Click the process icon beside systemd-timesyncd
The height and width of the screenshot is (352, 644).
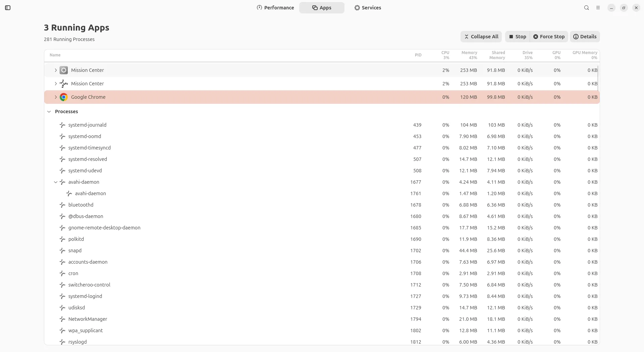click(62, 148)
